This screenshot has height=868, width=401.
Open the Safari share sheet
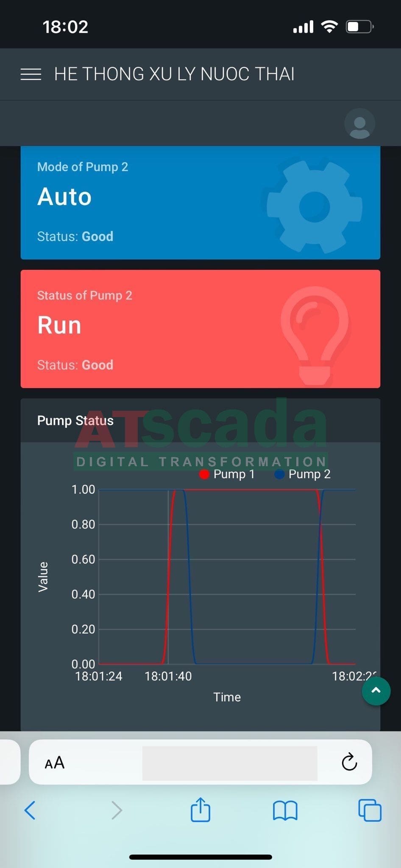200,810
